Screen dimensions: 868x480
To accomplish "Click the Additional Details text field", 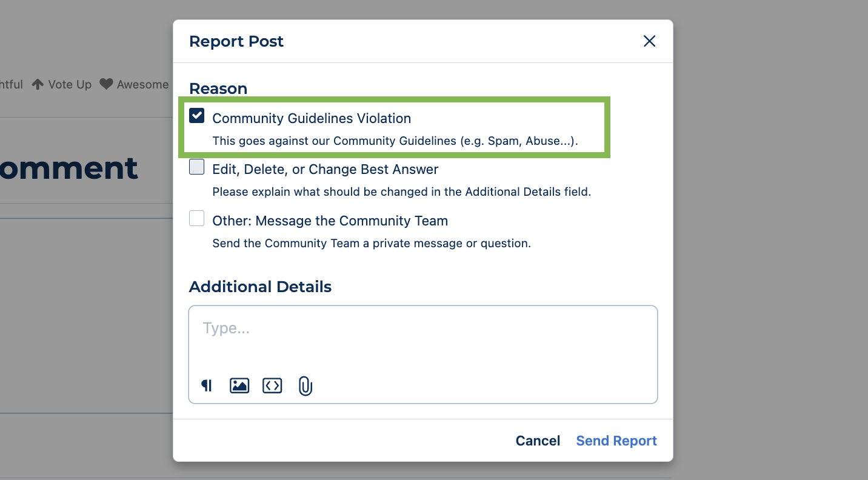I will coord(423,354).
